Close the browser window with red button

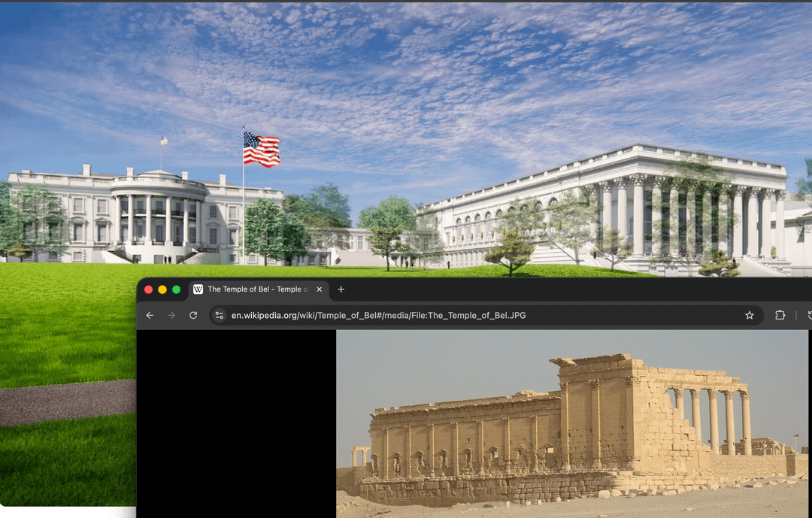[x=148, y=289]
